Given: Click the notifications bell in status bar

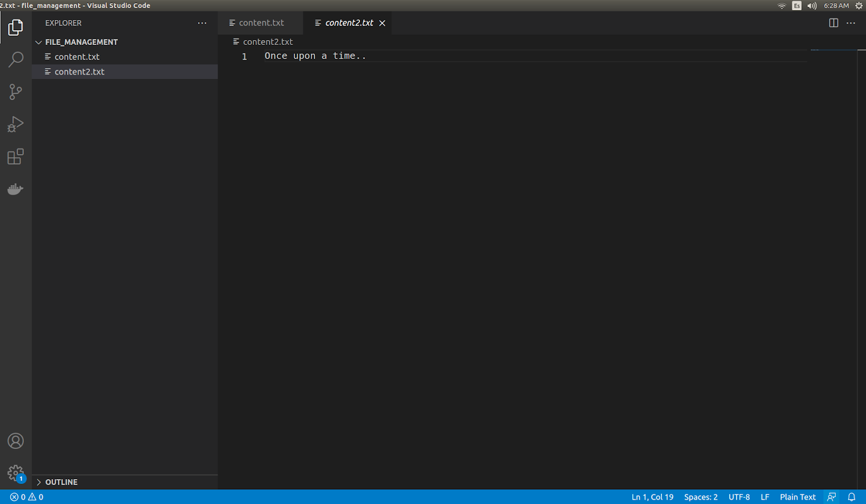Looking at the screenshot, I should [x=851, y=497].
